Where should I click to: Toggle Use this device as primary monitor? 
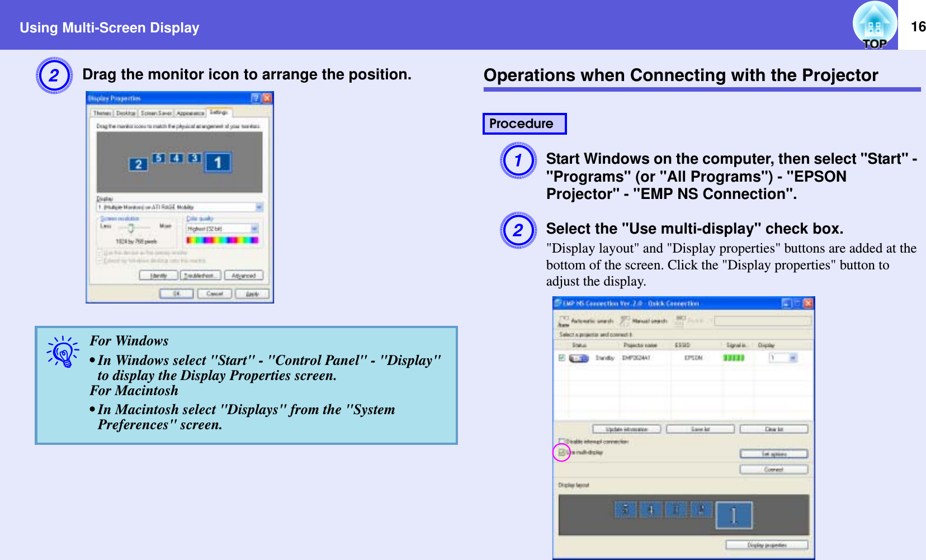click(x=100, y=253)
